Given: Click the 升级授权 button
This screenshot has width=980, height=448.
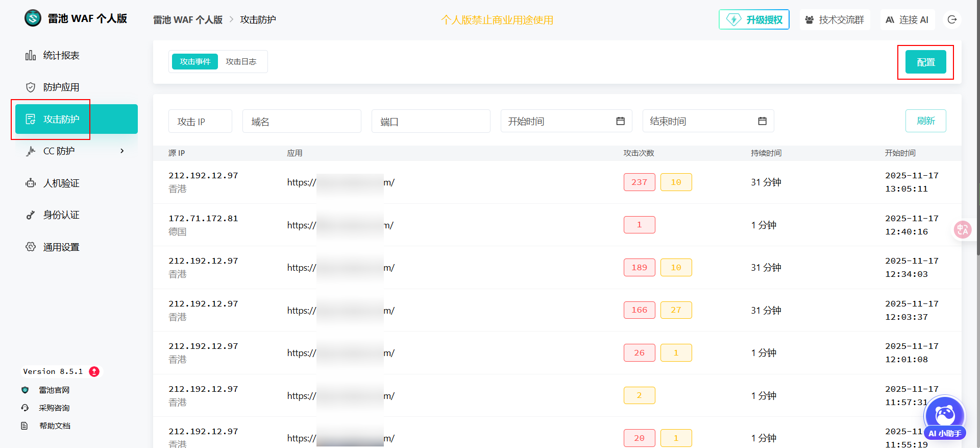Looking at the screenshot, I should point(754,19).
